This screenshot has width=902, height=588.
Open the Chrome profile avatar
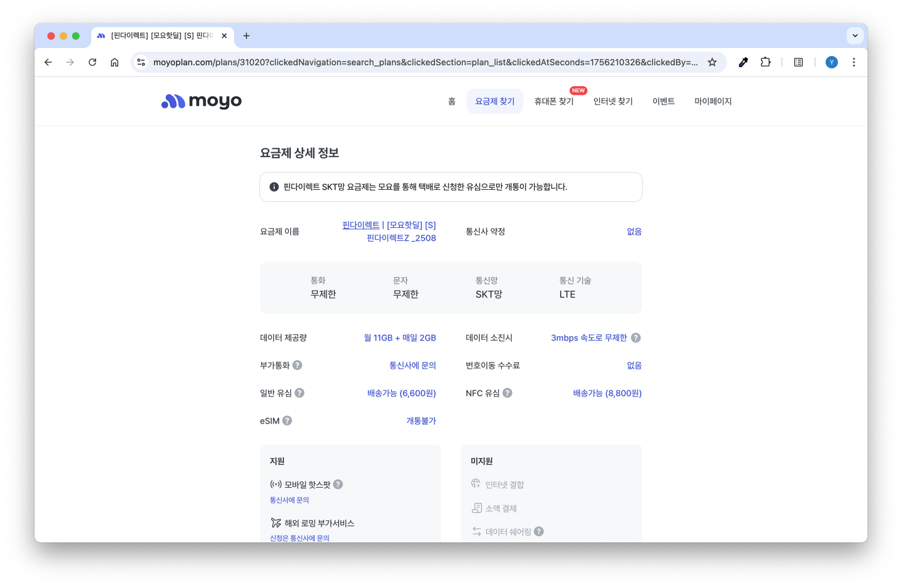pos(832,62)
